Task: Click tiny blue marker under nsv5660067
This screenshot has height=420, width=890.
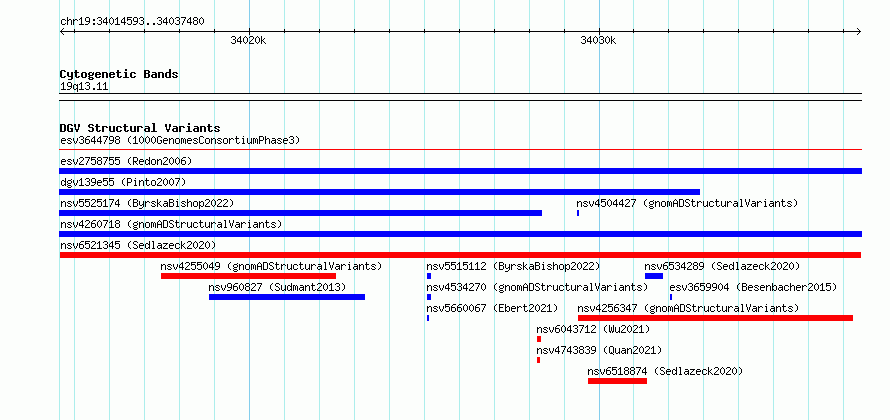Action: coord(428,318)
